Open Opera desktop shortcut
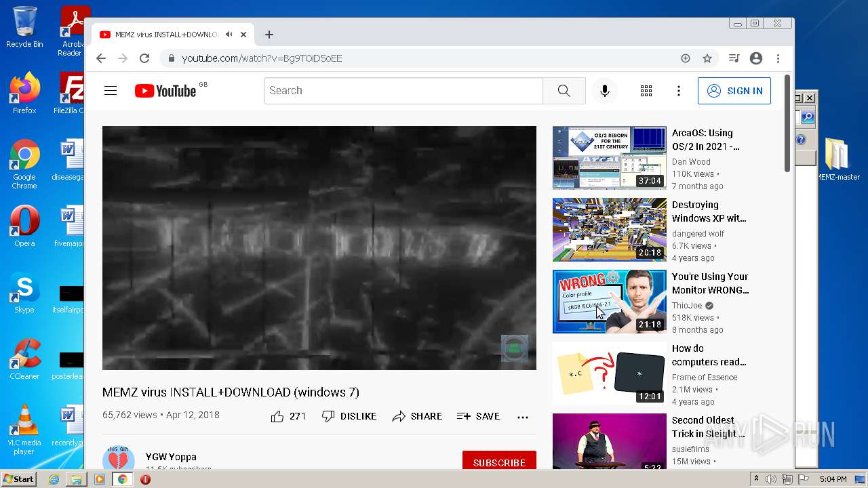This screenshot has height=488, width=868. point(24,226)
